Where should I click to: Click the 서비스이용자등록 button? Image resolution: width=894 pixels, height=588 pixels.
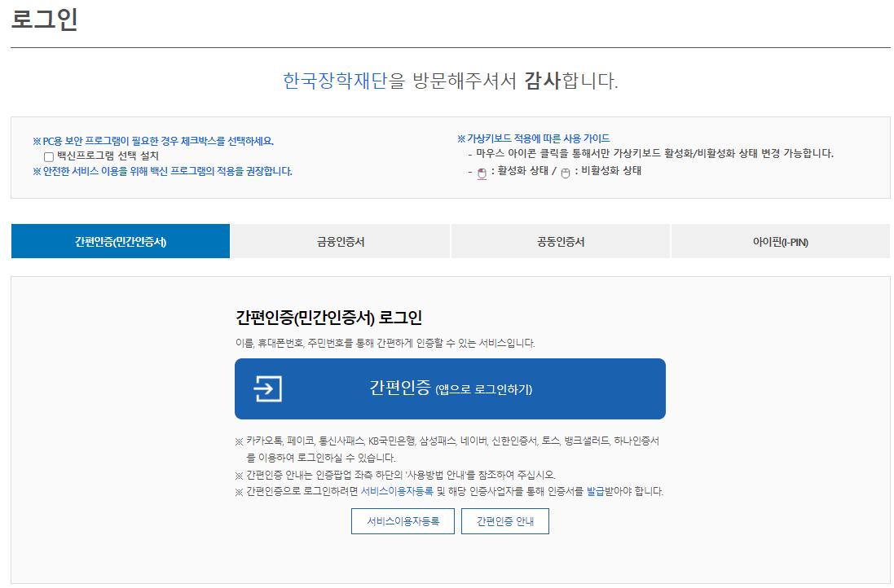403,520
